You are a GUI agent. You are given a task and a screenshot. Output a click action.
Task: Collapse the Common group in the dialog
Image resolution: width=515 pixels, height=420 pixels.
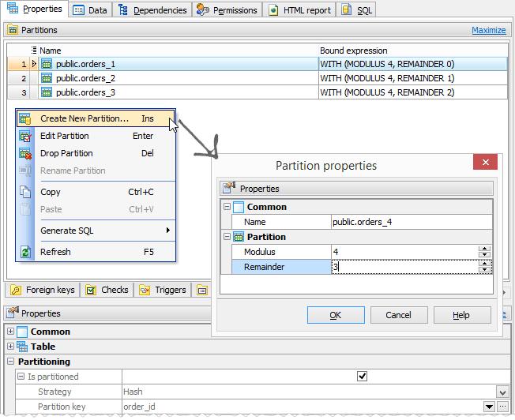click(227, 207)
